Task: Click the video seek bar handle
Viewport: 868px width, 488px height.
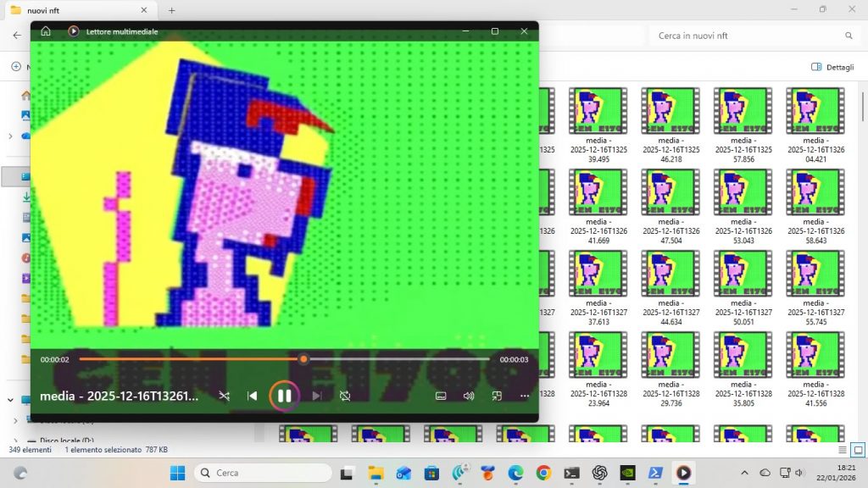Action: (303, 359)
